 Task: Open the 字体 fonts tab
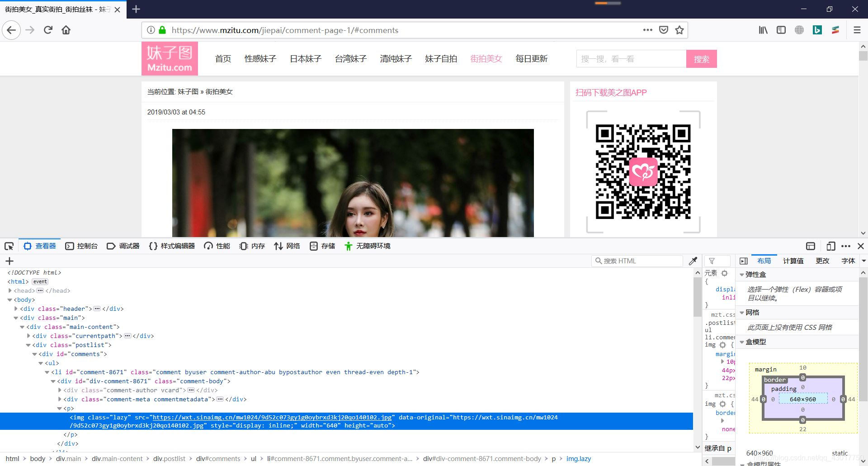click(x=848, y=261)
